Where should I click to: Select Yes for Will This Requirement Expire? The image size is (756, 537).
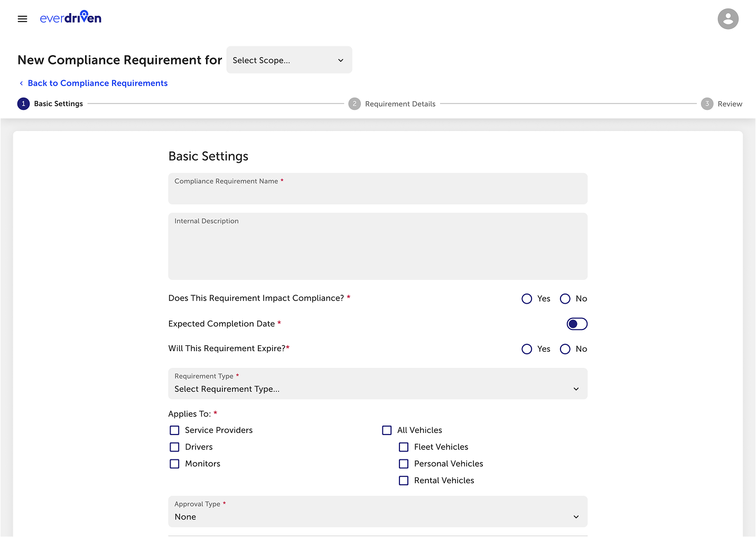coord(527,349)
